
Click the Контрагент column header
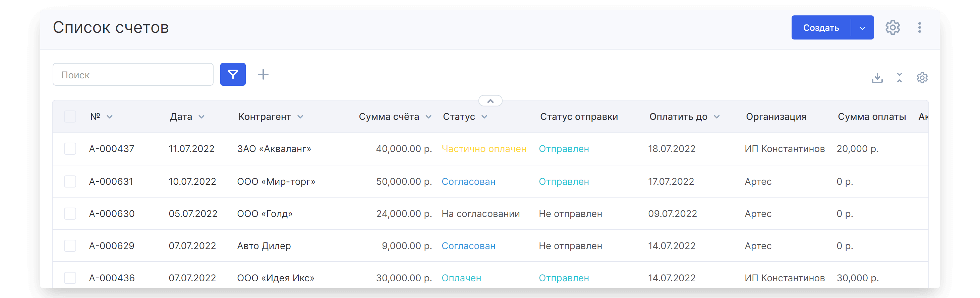point(265,117)
